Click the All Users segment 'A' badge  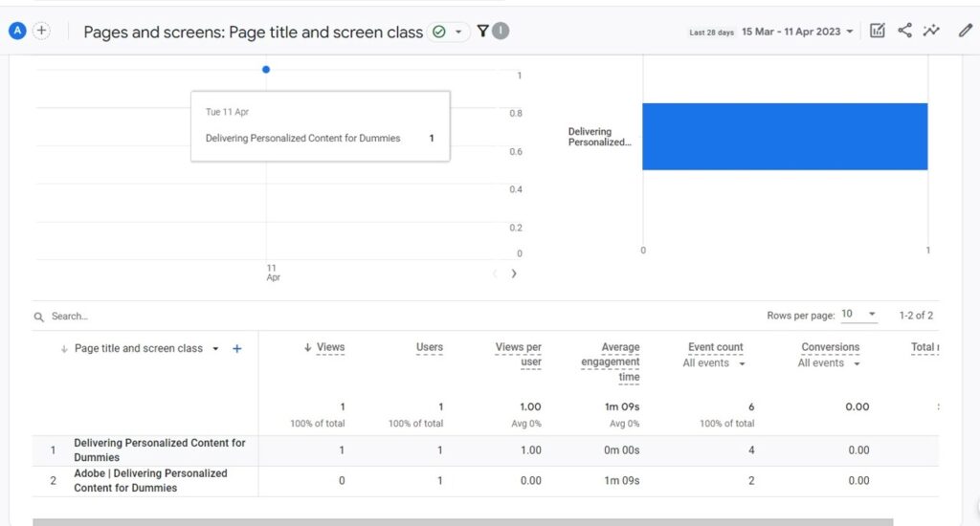tap(16, 31)
